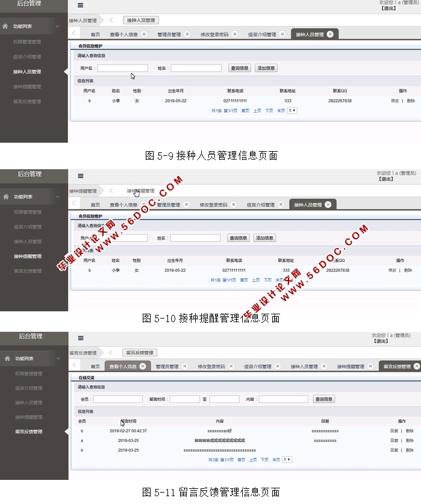The width and height of the screenshot is (421, 504).
Task: Collapse the 功能列表 chevron in figure 5-9 sidebar
Action: (x=57, y=26)
